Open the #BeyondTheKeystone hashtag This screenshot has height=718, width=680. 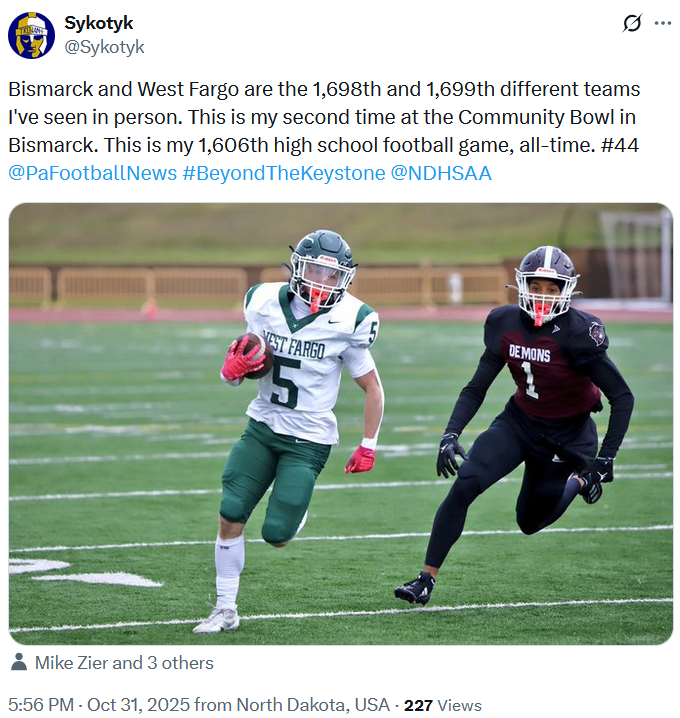[283, 174]
